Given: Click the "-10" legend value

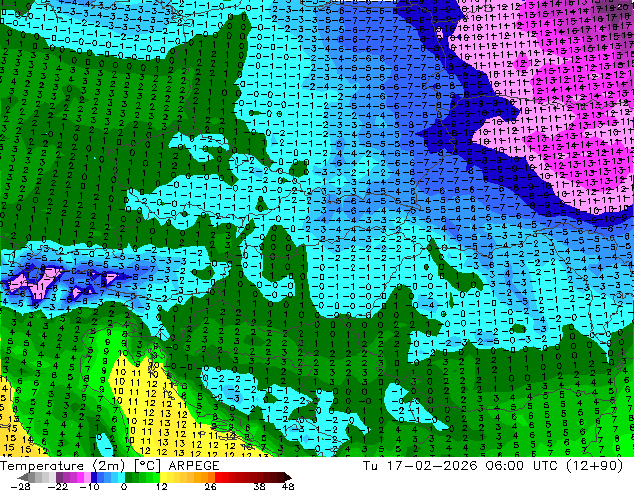Looking at the screenshot, I should 89,486.
